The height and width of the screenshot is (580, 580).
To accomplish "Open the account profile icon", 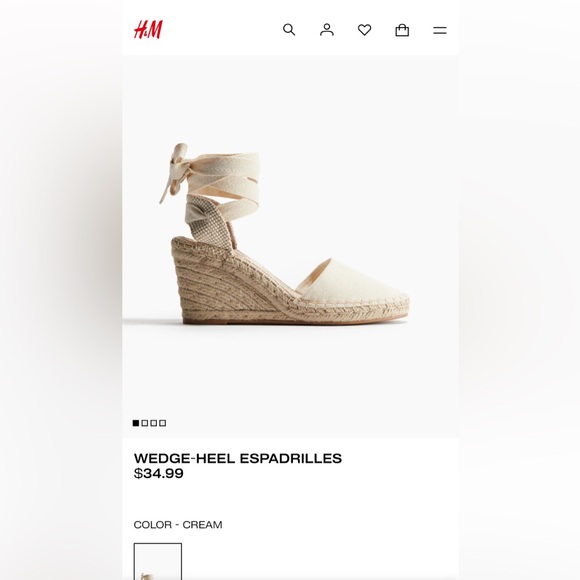I will [x=327, y=30].
